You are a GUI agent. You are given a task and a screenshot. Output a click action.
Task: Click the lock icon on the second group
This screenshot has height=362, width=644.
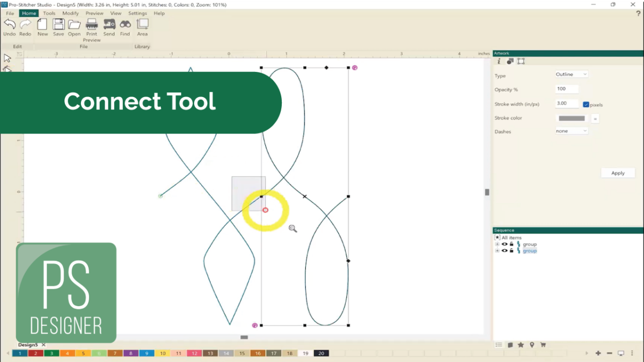click(511, 250)
